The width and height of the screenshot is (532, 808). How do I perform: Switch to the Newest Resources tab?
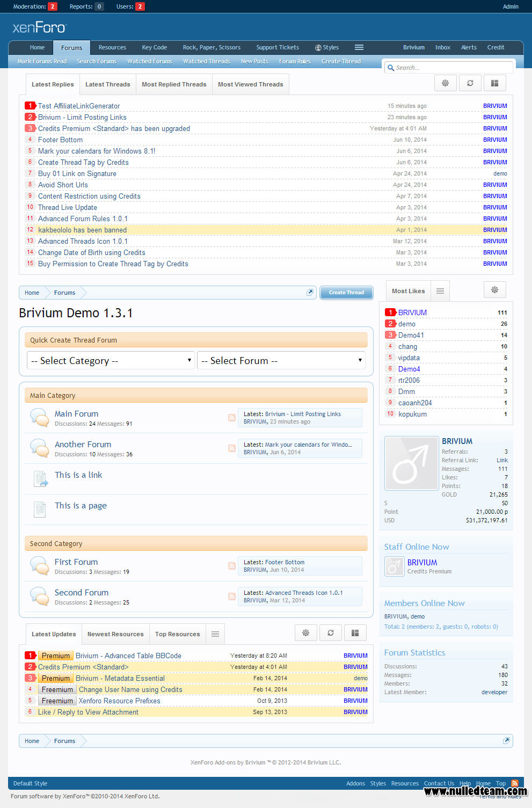(x=115, y=634)
